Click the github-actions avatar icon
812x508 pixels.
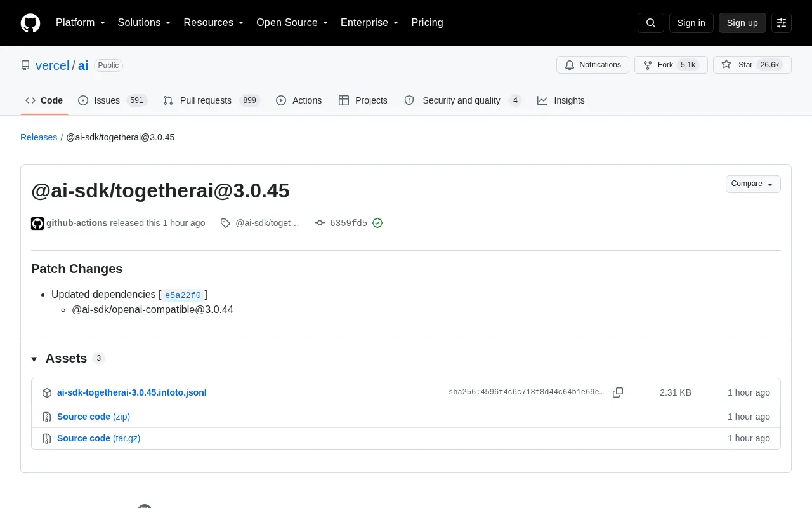click(37, 224)
